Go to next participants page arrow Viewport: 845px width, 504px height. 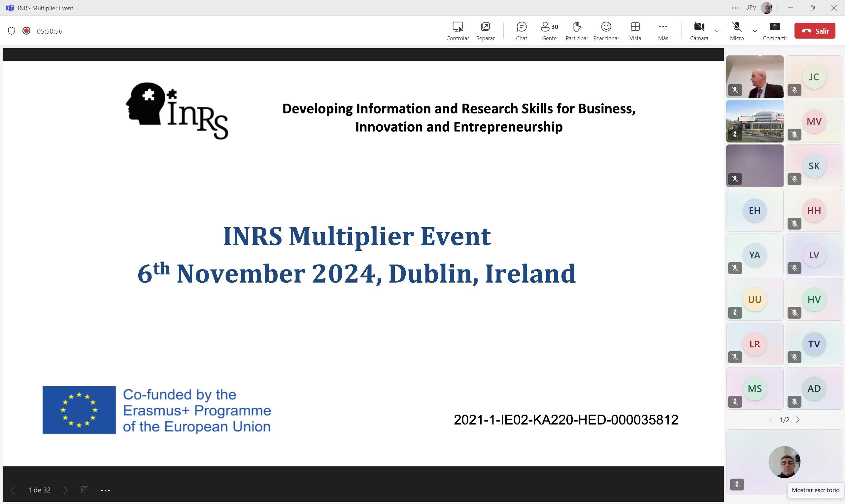[x=798, y=420]
